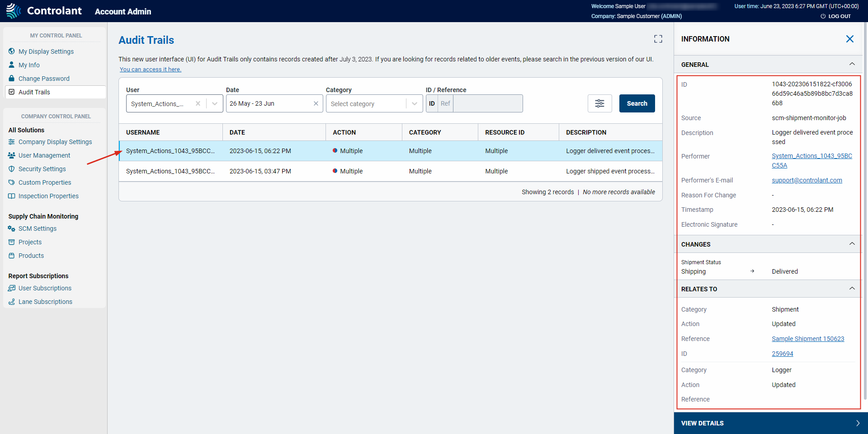The width and height of the screenshot is (868, 434).
Task: Click the My Display Settings icon
Action: coord(12,51)
